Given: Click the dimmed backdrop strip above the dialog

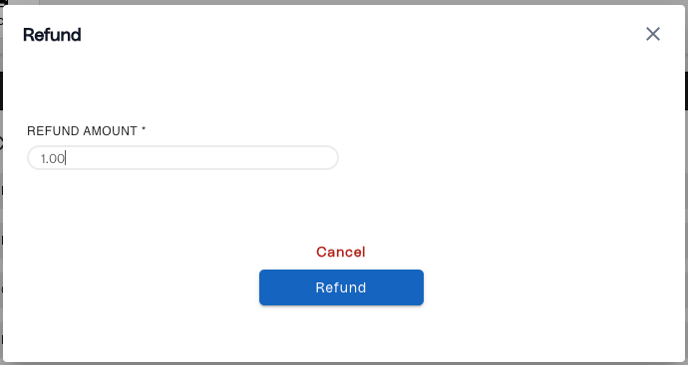Looking at the screenshot, I should click(344, 2).
